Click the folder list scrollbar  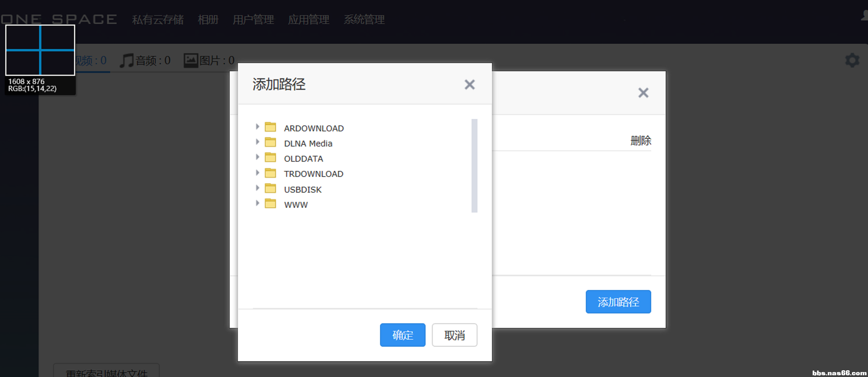click(x=475, y=165)
